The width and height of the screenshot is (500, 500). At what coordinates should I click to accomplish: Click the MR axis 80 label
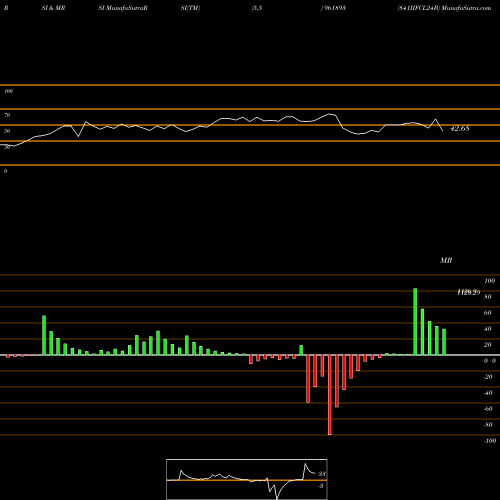(x=488, y=297)
